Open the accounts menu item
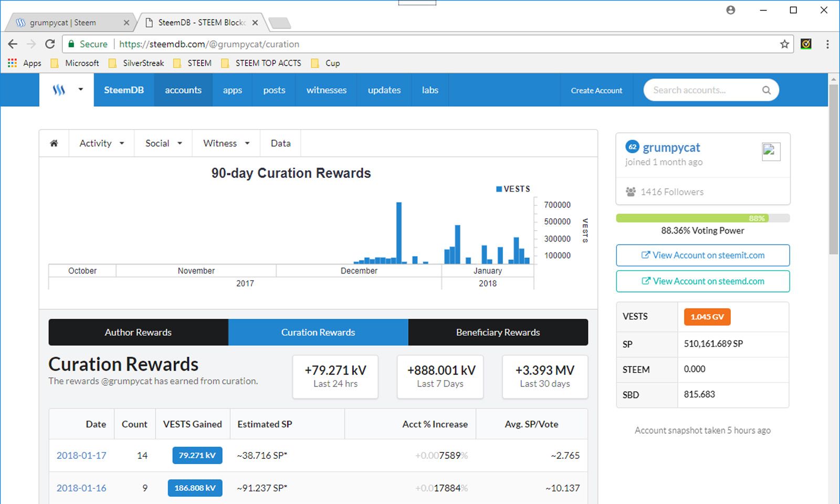Image resolution: width=840 pixels, height=504 pixels. 183,90
